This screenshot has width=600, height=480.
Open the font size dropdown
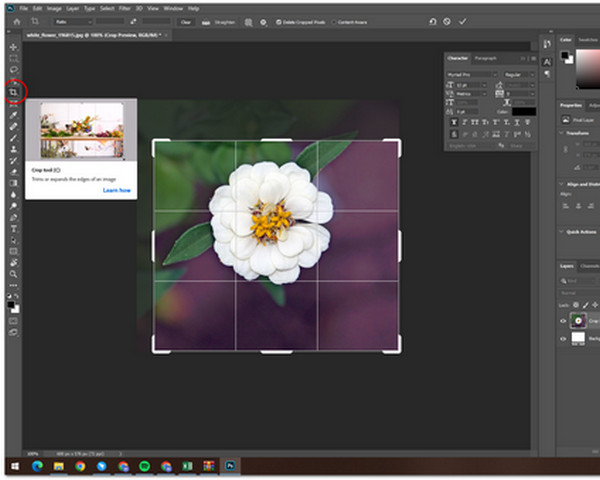click(x=484, y=85)
